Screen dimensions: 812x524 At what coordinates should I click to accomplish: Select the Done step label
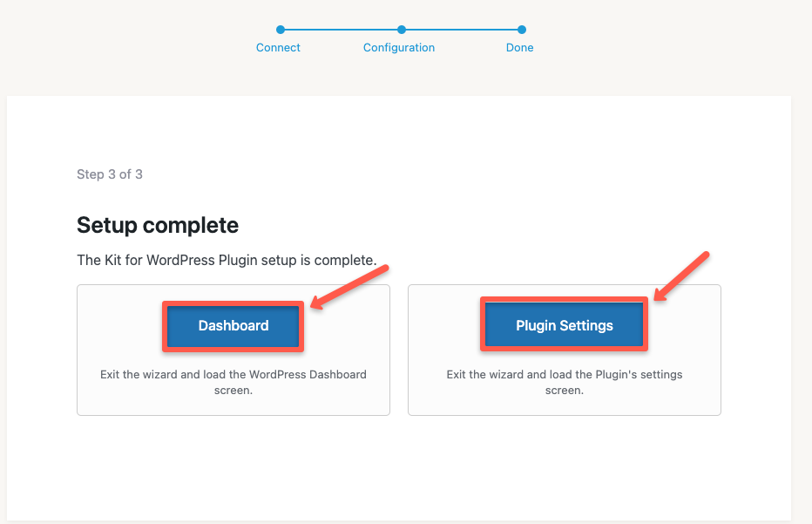point(519,48)
